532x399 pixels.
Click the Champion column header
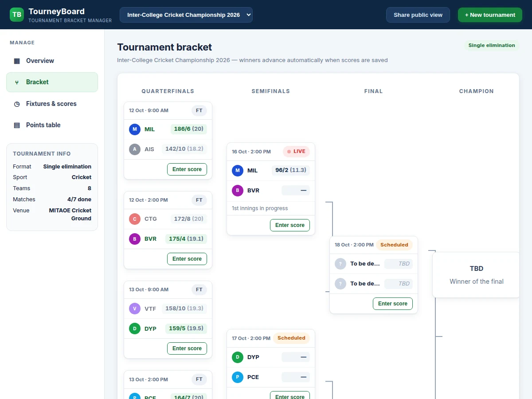pyautogui.click(x=477, y=91)
